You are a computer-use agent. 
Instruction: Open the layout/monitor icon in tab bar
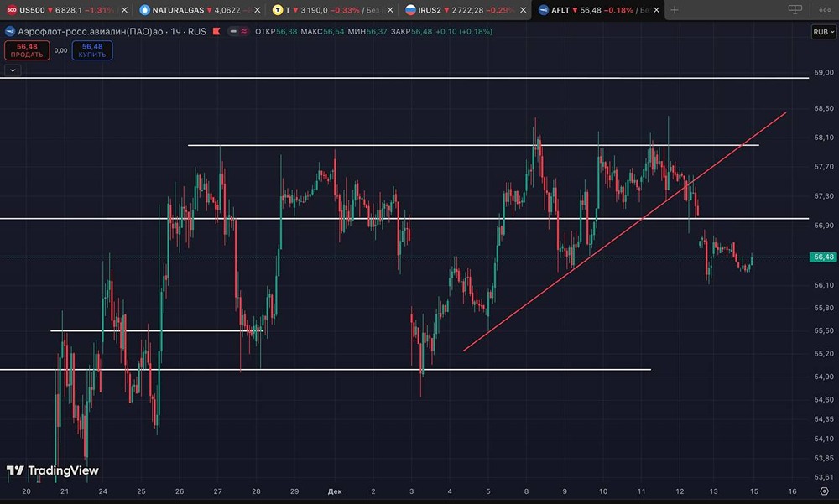coord(795,9)
